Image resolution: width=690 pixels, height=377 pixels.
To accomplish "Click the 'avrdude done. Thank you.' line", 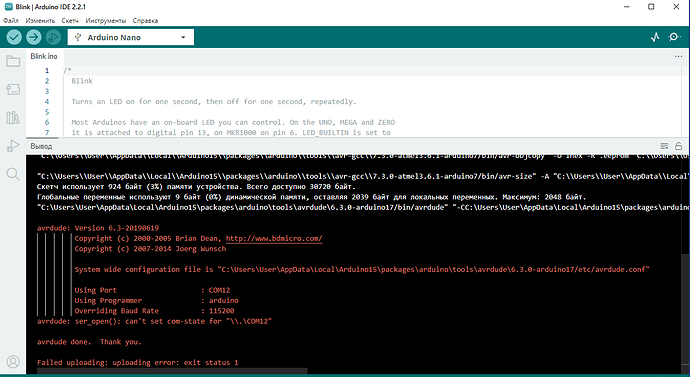I will tap(89, 342).
